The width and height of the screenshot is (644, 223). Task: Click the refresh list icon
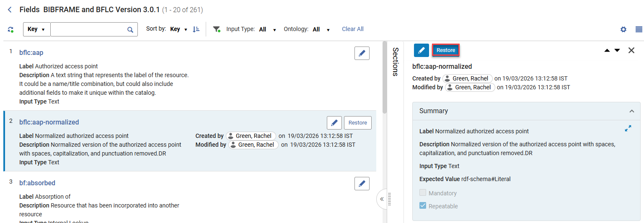11,29
